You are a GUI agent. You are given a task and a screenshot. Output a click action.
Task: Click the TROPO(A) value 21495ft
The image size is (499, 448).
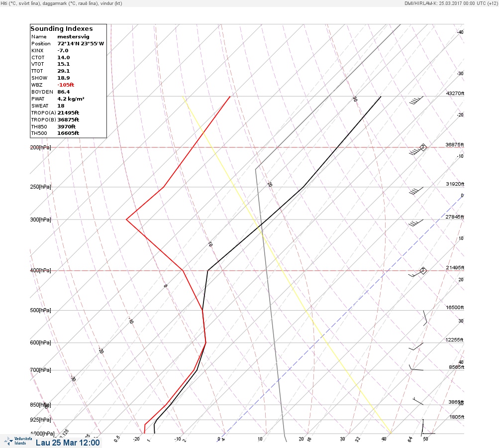[x=69, y=112]
